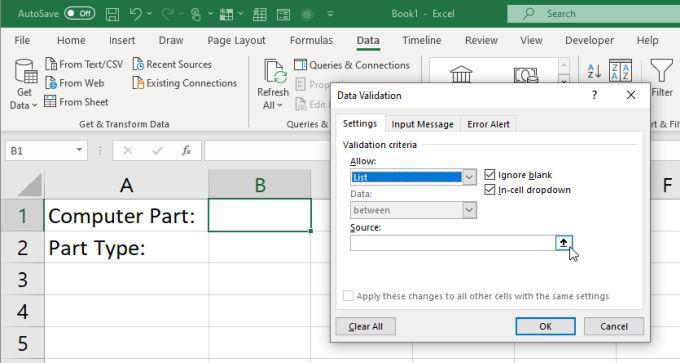This screenshot has height=363, width=680.
Task: Click the Source input field
Action: 453,243
